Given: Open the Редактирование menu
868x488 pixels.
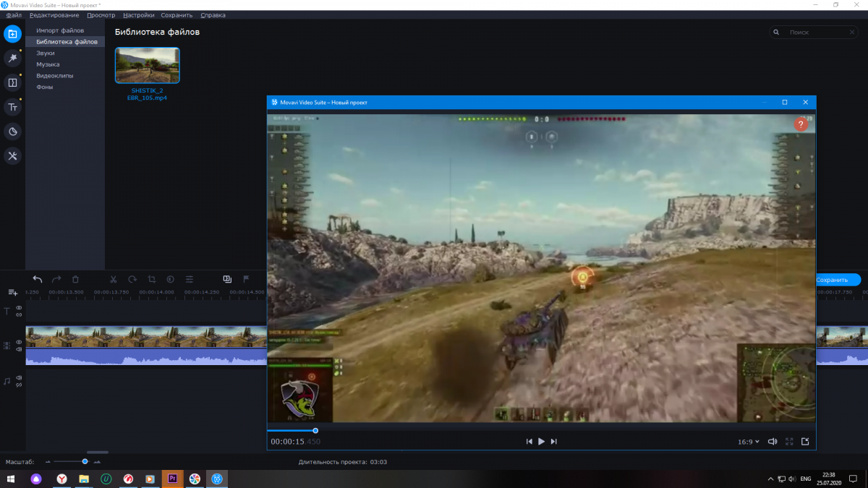Looking at the screenshot, I should click(54, 14).
